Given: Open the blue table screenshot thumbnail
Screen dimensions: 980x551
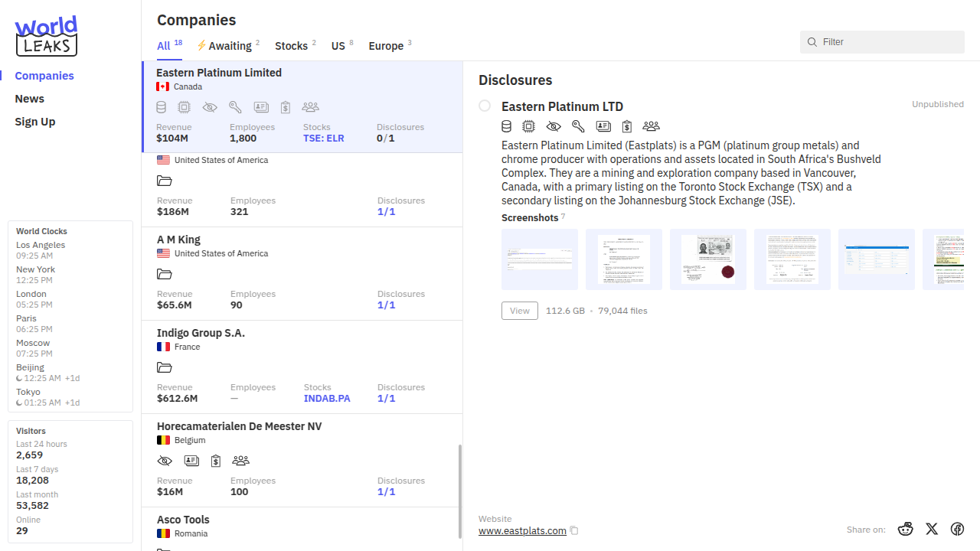Looking at the screenshot, I should [877, 259].
